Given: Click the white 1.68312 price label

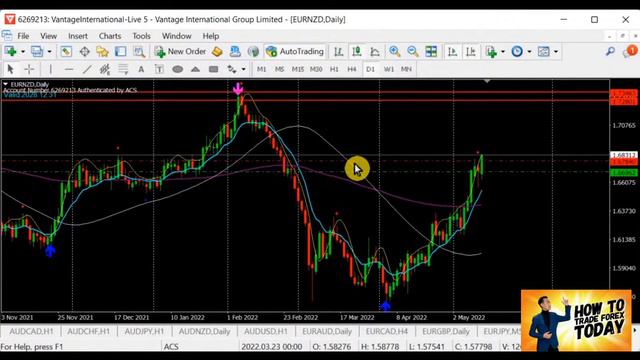Looking at the screenshot, I should point(623,155).
